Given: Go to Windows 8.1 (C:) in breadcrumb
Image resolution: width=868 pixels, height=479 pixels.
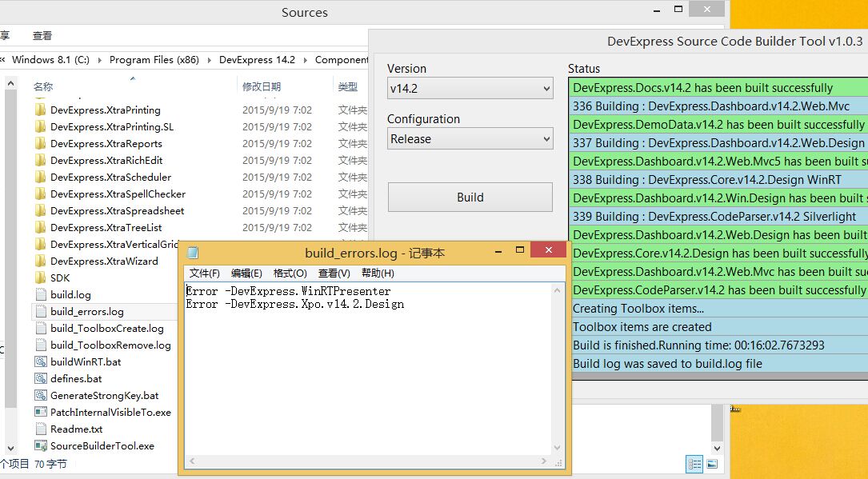Looking at the screenshot, I should [50, 60].
